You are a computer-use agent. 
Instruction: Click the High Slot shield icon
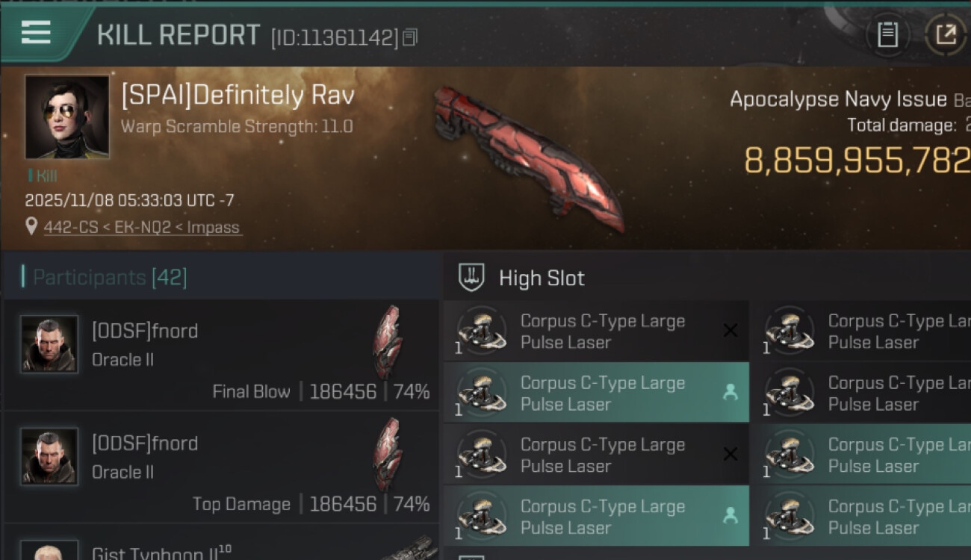tap(471, 278)
